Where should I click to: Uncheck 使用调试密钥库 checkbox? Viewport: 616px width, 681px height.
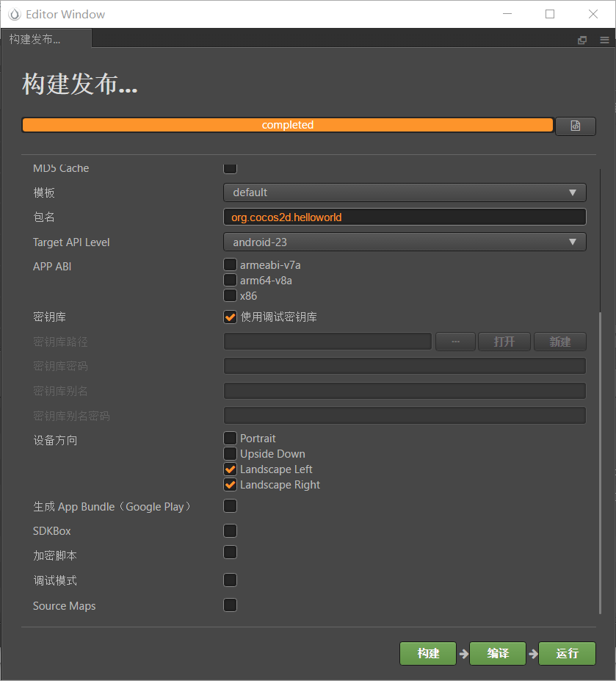tap(230, 317)
